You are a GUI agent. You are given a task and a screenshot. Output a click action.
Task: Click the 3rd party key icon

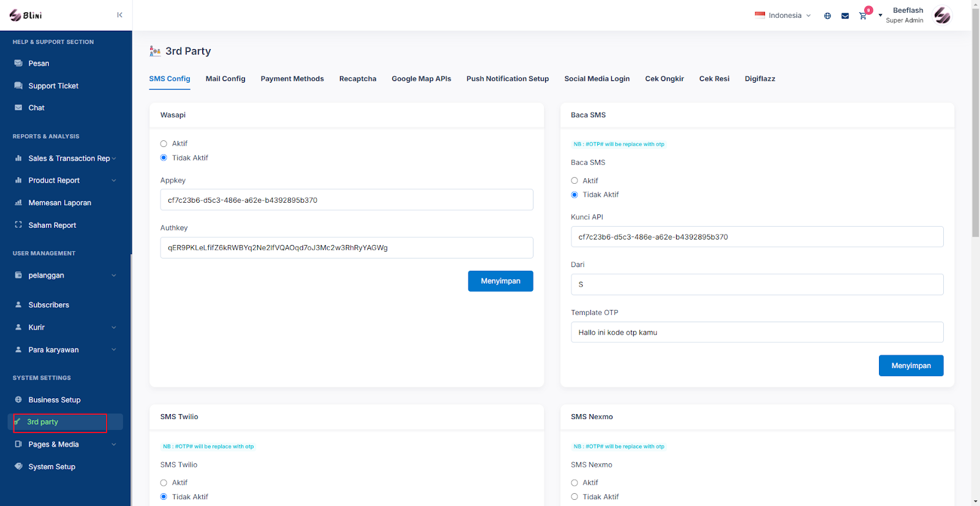tap(17, 421)
